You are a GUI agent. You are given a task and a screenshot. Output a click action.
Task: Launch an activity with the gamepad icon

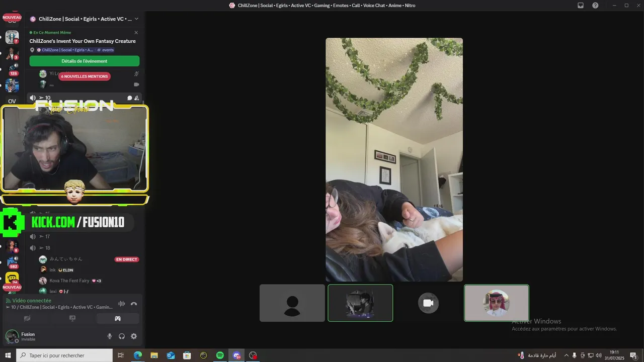click(118, 318)
